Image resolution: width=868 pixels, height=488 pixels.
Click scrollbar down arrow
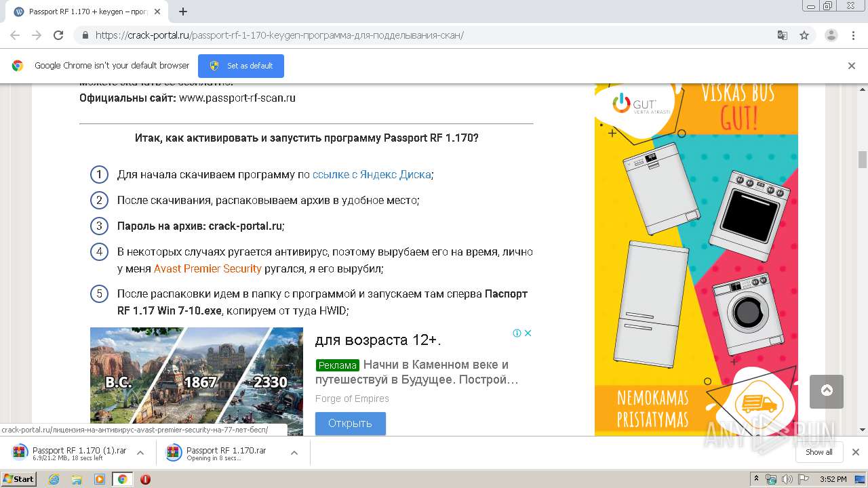pyautogui.click(x=863, y=430)
